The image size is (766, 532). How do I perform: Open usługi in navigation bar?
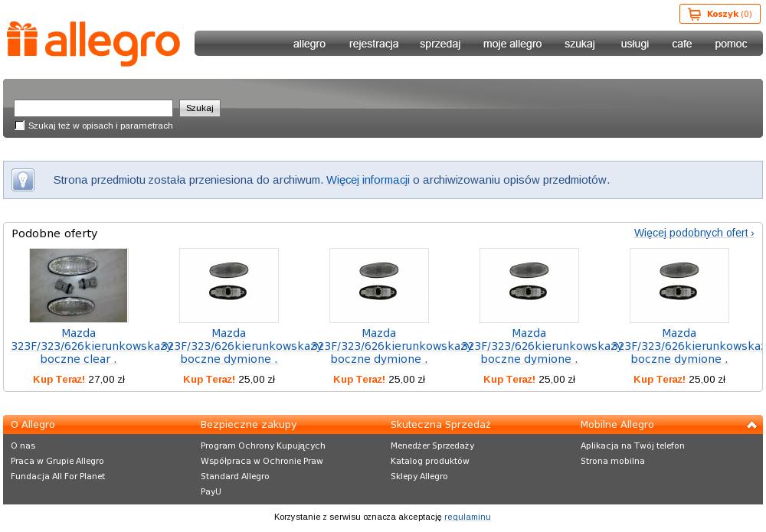click(x=634, y=44)
